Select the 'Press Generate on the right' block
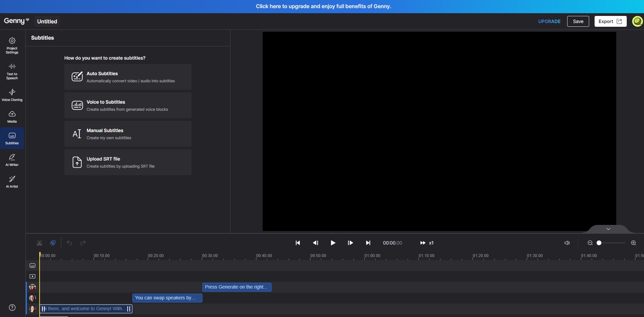This screenshot has height=317, width=644. 237,287
